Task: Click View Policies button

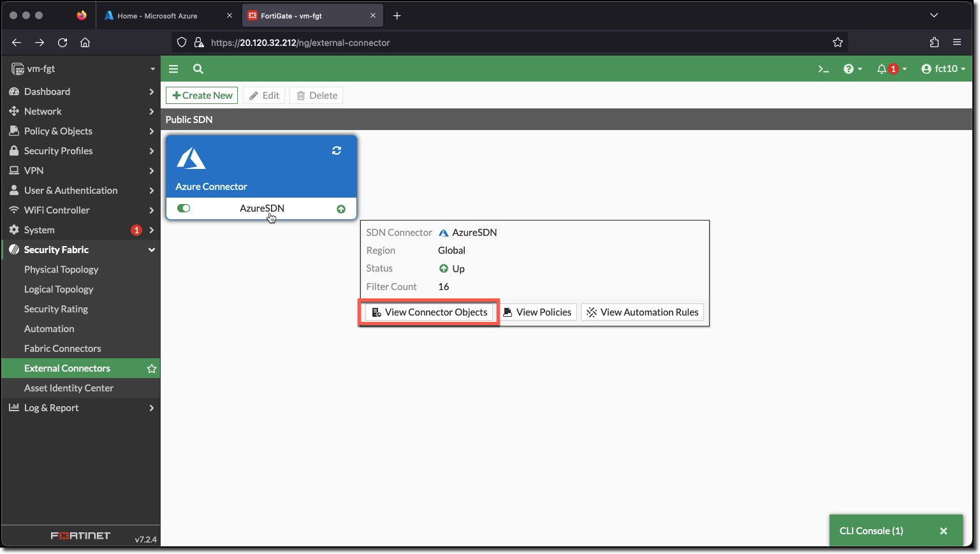Action: 538,312
